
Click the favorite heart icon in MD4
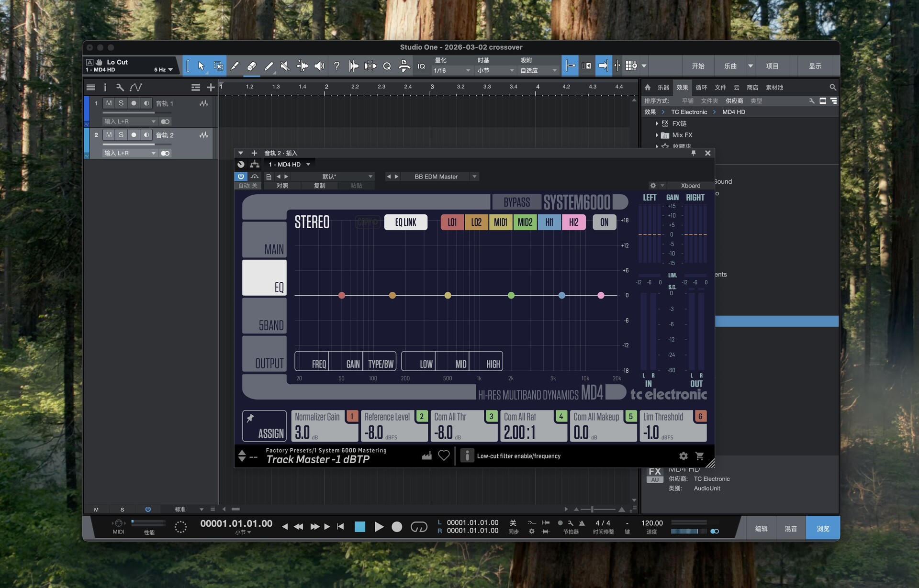(x=444, y=455)
